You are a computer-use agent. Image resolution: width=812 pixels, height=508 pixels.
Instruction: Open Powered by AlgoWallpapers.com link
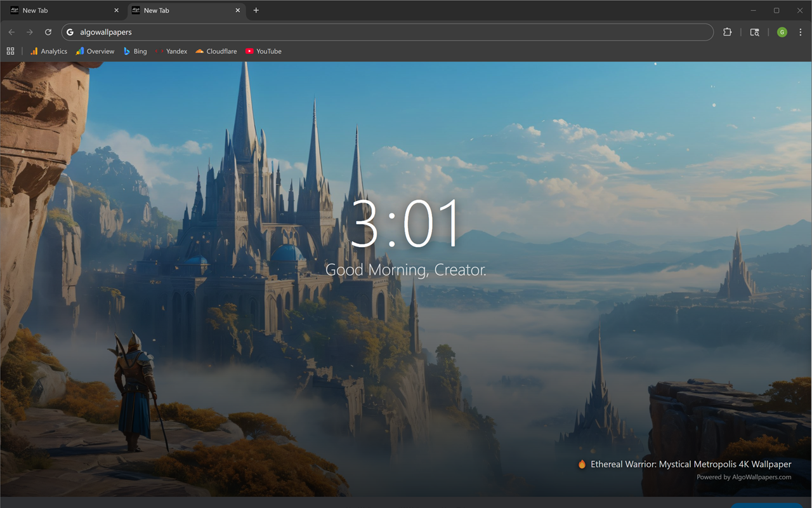coord(743,477)
